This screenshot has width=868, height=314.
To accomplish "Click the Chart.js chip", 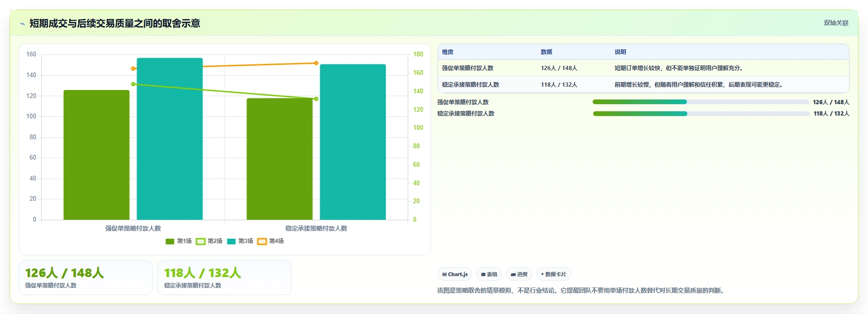I will (x=455, y=274).
